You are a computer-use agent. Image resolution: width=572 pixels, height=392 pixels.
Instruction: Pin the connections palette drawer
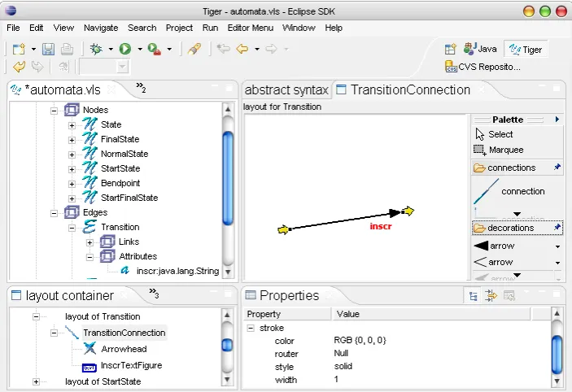(557, 168)
